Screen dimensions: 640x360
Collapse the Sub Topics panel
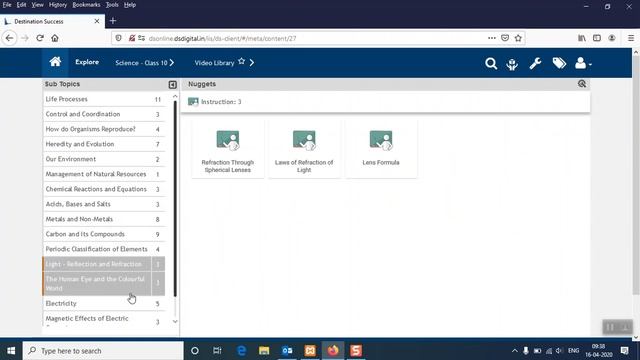point(173,84)
